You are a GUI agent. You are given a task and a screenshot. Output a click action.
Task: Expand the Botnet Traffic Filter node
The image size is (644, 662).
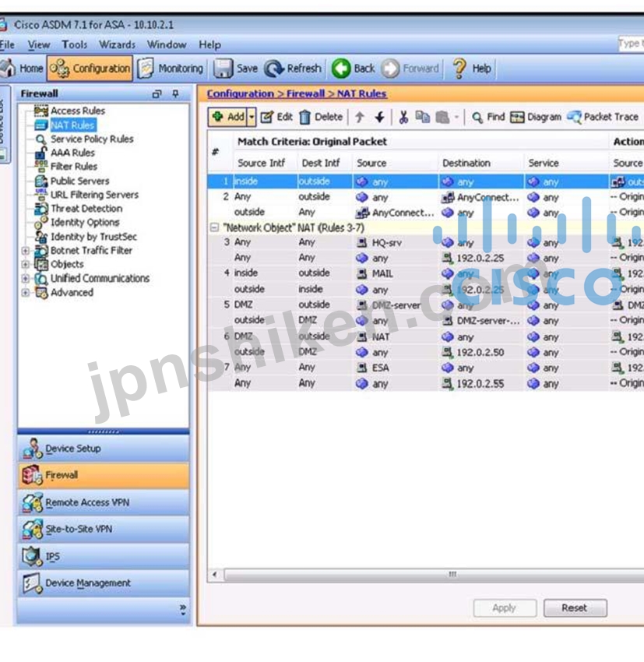point(26,251)
